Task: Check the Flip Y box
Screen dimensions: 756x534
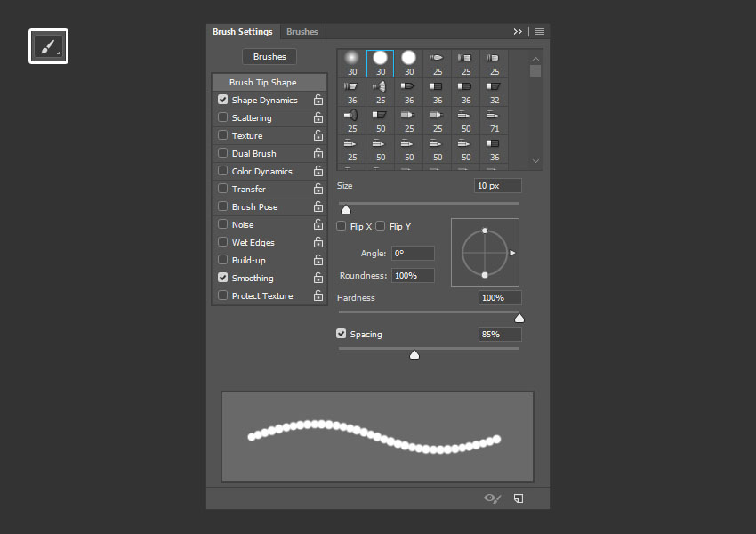Action: (x=381, y=226)
